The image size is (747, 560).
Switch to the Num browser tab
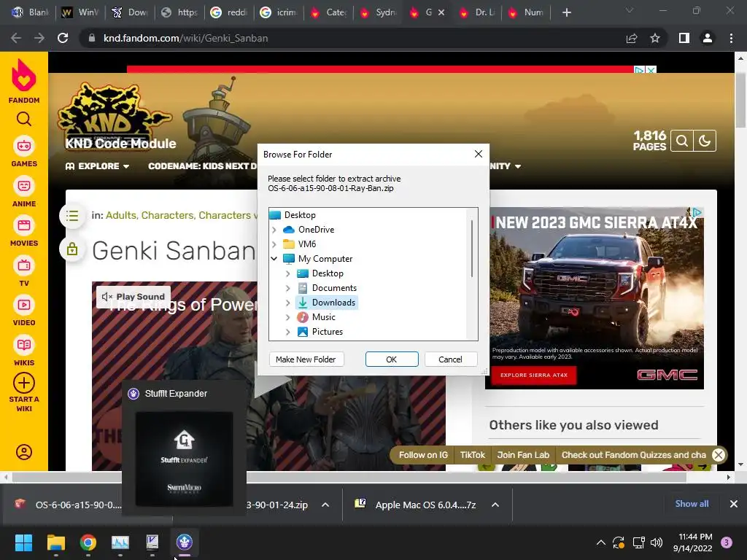pyautogui.click(x=527, y=12)
